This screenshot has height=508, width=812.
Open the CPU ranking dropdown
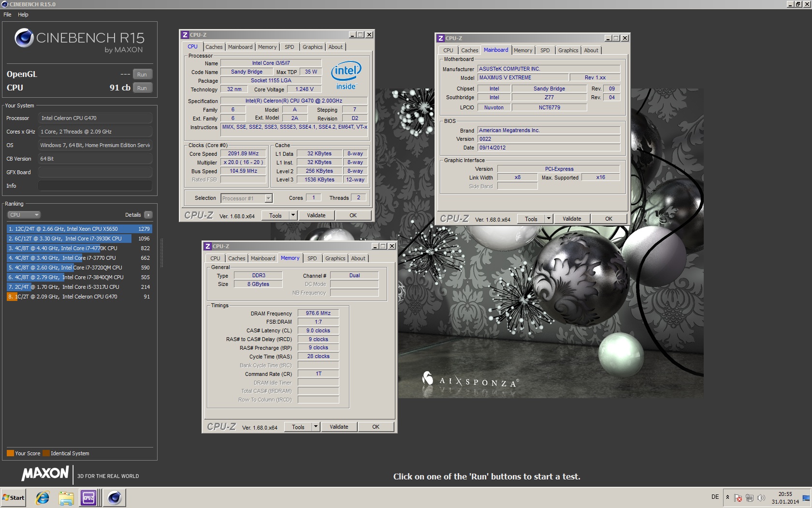24,215
